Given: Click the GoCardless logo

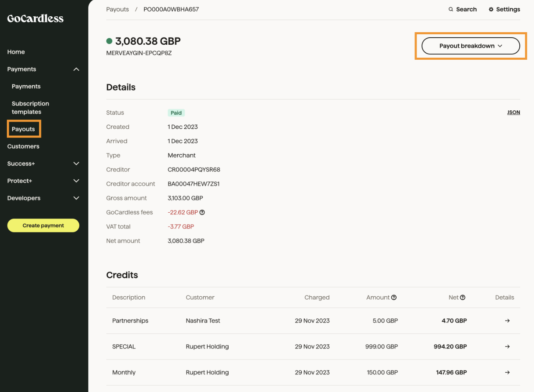Looking at the screenshot, I should 35,18.
